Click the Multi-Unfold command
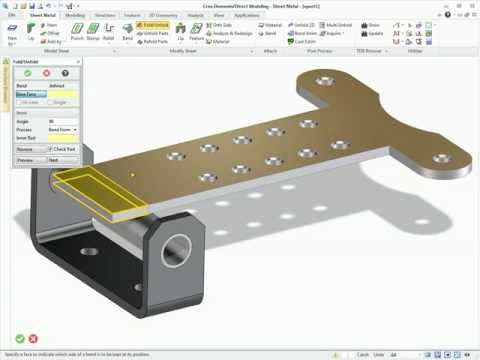The image size is (480, 360). click(x=336, y=25)
